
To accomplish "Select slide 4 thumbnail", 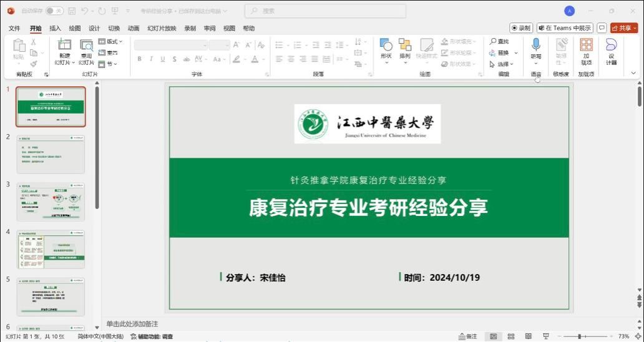I will (x=51, y=249).
